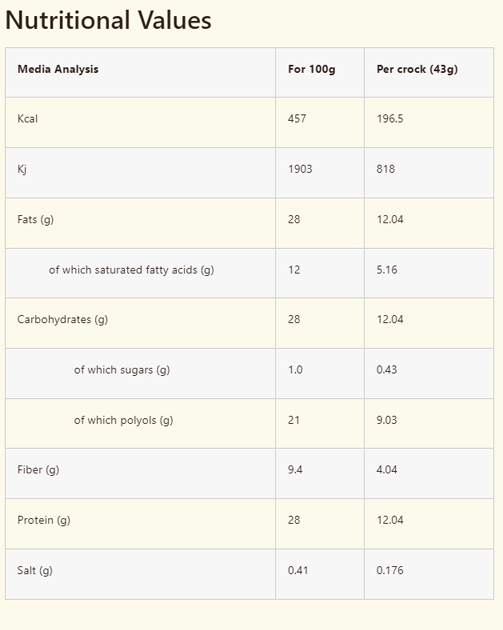Click the of which sugars label
The width and height of the screenshot is (503, 630).
(122, 370)
